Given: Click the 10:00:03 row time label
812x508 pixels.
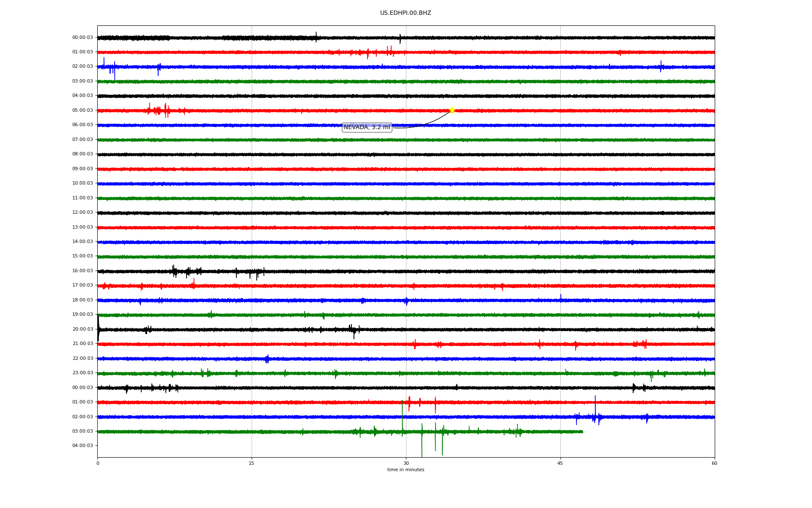Looking at the screenshot, I should (x=82, y=183).
